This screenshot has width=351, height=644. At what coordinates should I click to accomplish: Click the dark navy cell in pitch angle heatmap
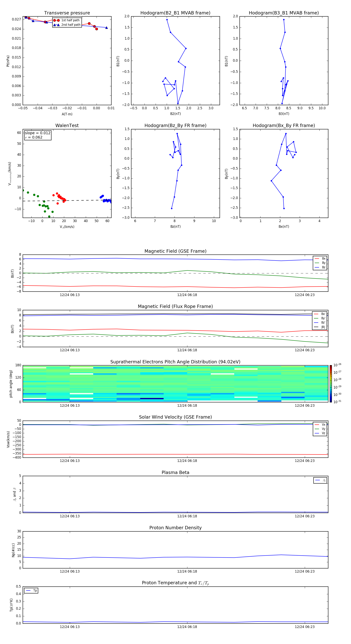(x=152, y=398)
